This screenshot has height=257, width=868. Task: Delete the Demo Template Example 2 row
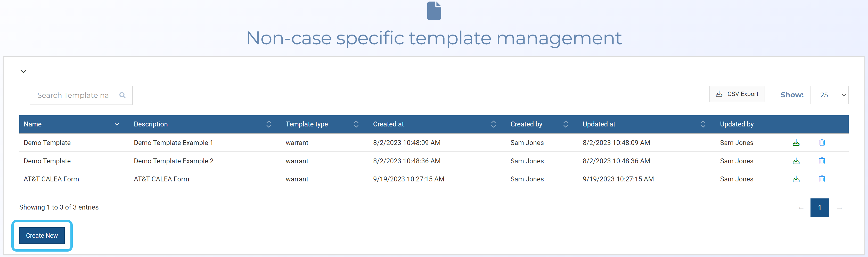click(x=822, y=161)
